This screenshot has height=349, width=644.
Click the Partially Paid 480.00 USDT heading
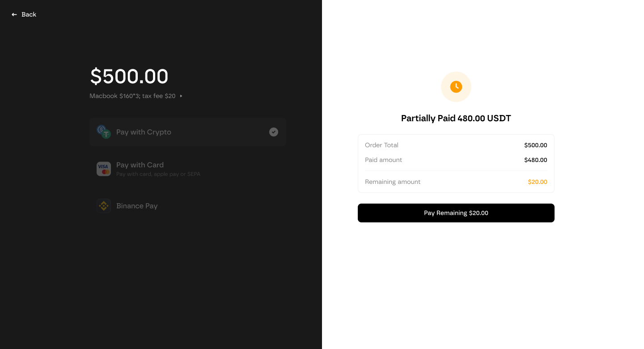click(456, 119)
